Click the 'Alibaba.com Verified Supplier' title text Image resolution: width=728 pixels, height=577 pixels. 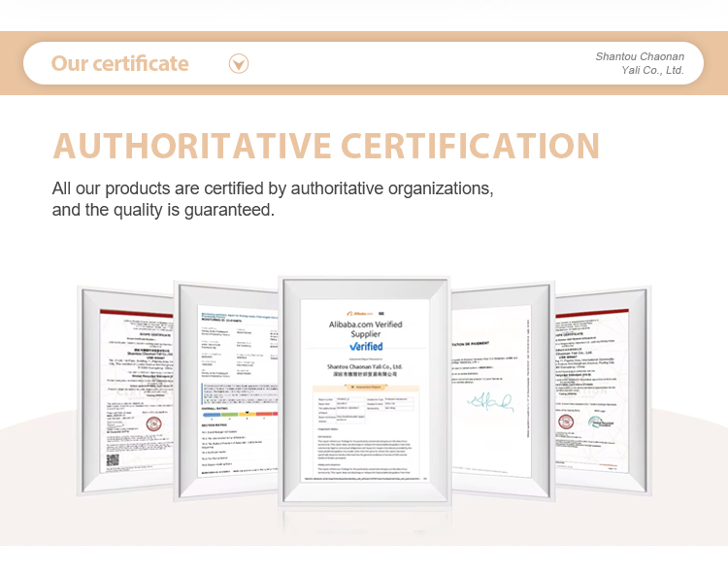pos(366,329)
